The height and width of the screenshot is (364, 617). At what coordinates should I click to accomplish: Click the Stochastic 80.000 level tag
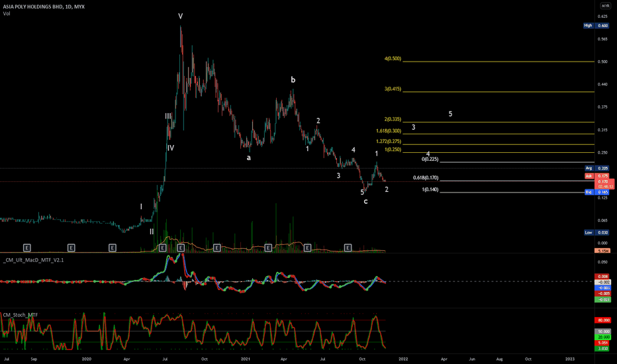602,320
